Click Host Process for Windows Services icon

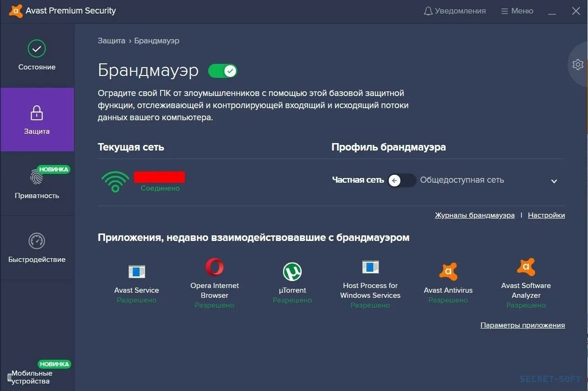tap(371, 267)
